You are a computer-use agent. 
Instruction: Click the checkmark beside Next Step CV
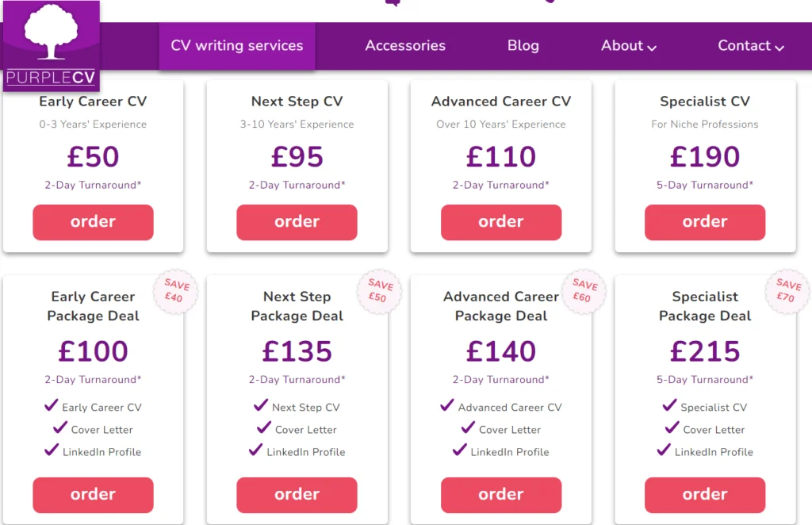tap(261, 406)
